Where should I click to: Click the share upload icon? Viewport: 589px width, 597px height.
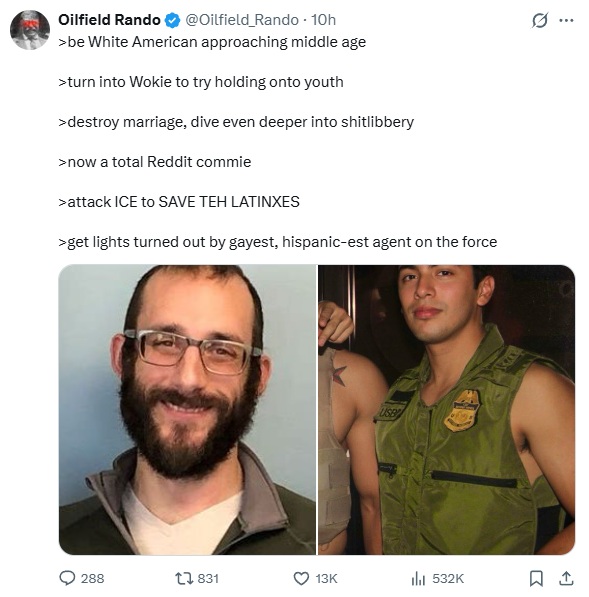click(x=566, y=578)
